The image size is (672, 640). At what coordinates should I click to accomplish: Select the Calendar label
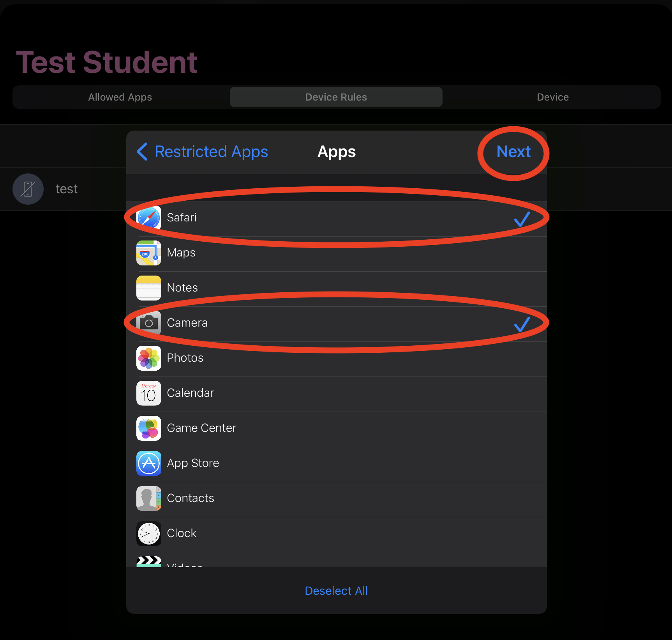coord(190,393)
